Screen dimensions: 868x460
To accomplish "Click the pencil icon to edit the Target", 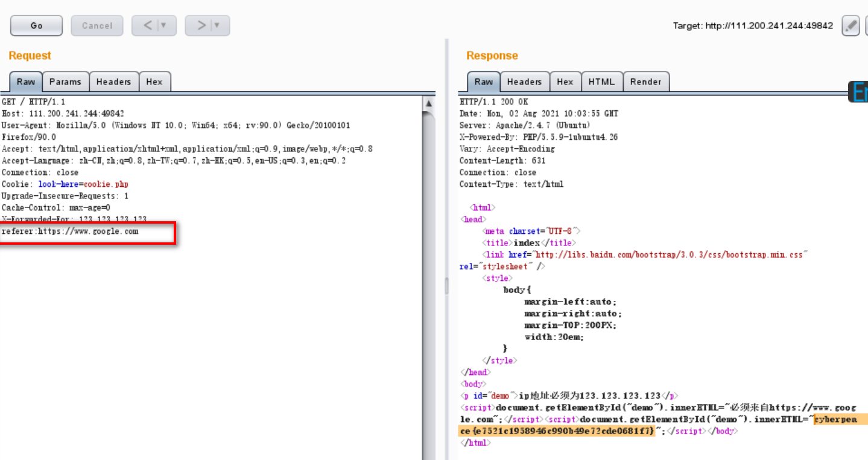I will pos(851,25).
